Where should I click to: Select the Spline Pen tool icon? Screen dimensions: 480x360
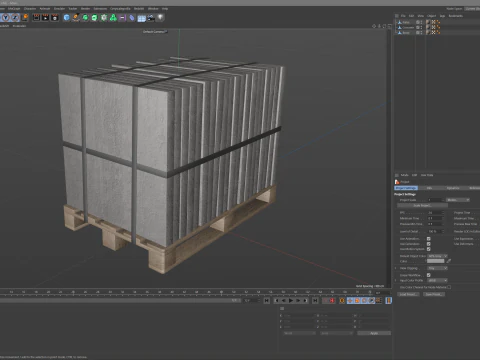click(76, 18)
